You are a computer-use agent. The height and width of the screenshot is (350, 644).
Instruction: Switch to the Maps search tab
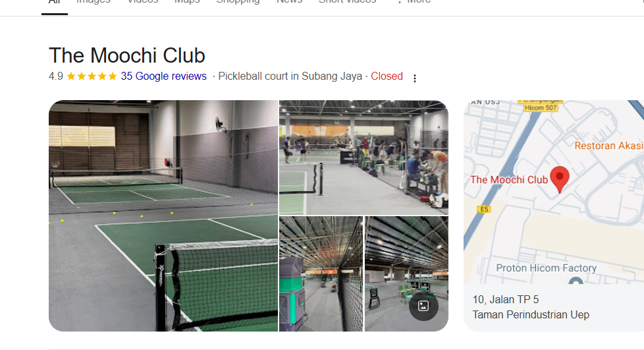[x=187, y=1]
